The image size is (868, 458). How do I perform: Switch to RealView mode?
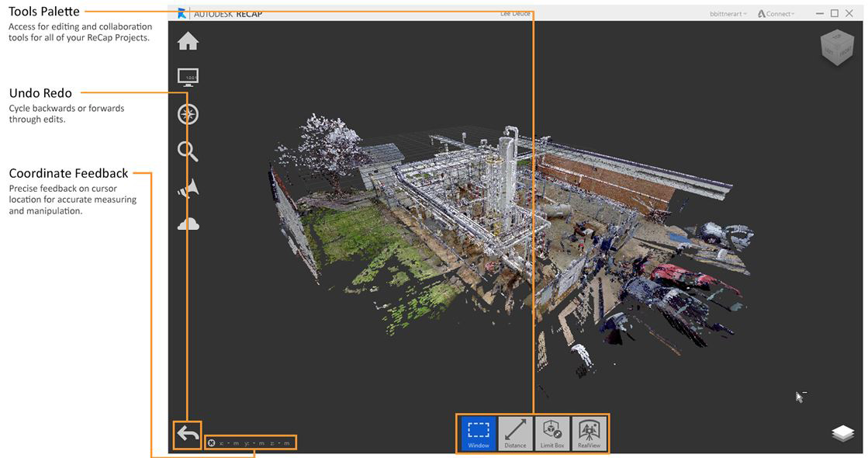(589, 433)
